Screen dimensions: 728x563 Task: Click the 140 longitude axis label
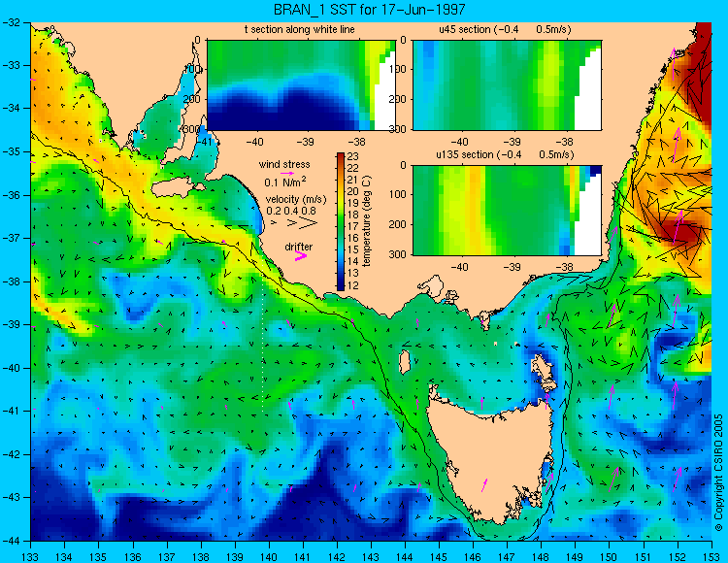point(269,556)
